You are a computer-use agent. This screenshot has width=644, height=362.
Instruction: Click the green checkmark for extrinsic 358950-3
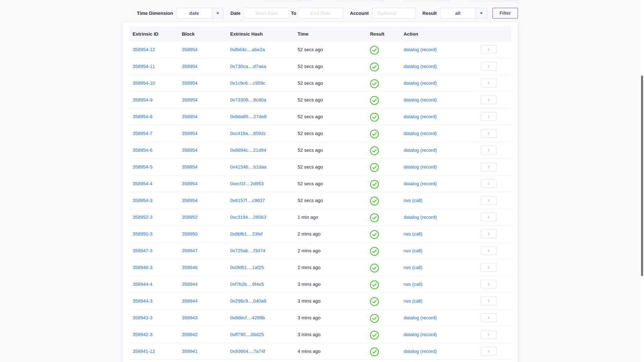click(374, 235)
